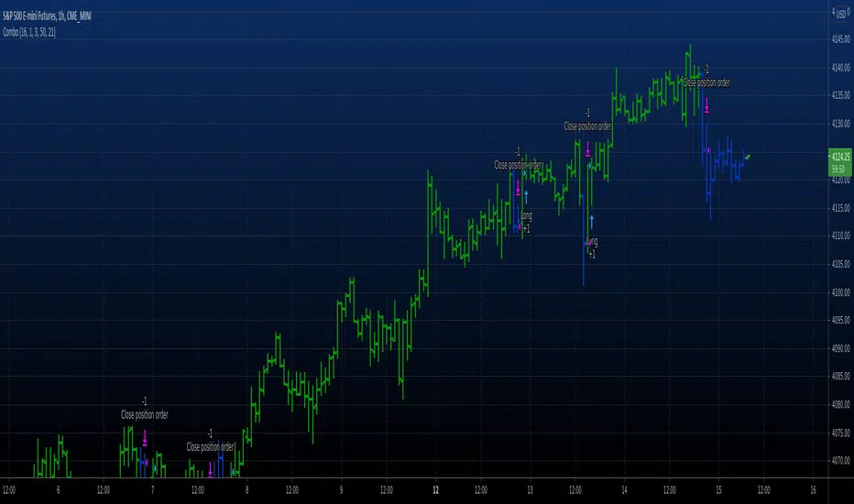Image resolution: width=854 pixels, height=504 pixels.
Task: Click date label 9 on time axis
Action: pyautogui.click(x=342, y=490)
